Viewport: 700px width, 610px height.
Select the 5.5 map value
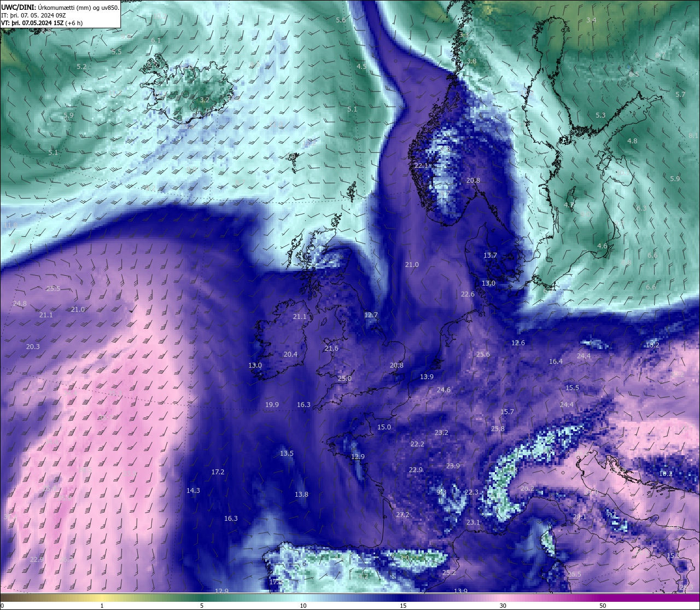116,51
